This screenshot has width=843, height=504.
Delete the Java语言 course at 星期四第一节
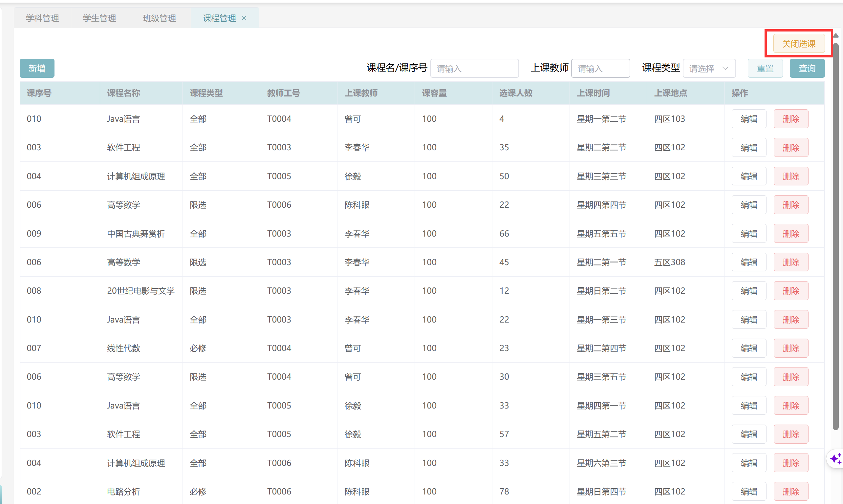point(791,406)
